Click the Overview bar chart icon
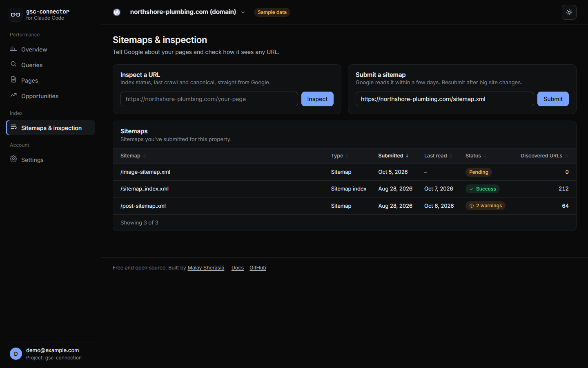The image size is (588, 368). coord(13,49)
